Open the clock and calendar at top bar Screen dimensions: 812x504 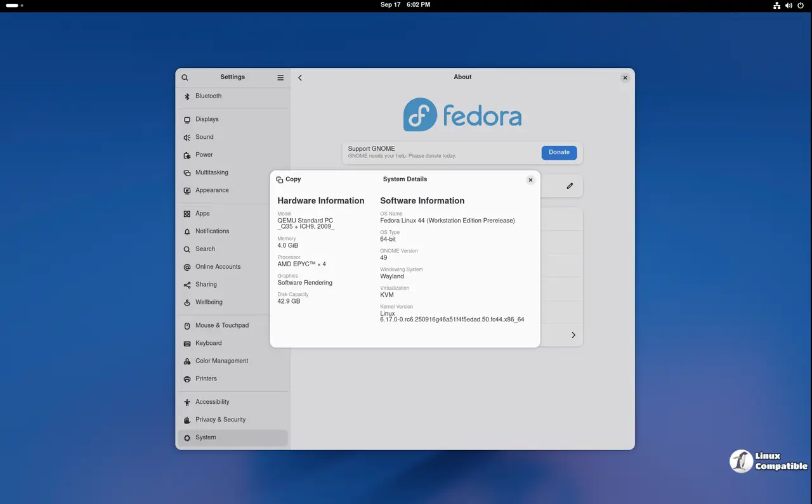(x=405, y=5)
